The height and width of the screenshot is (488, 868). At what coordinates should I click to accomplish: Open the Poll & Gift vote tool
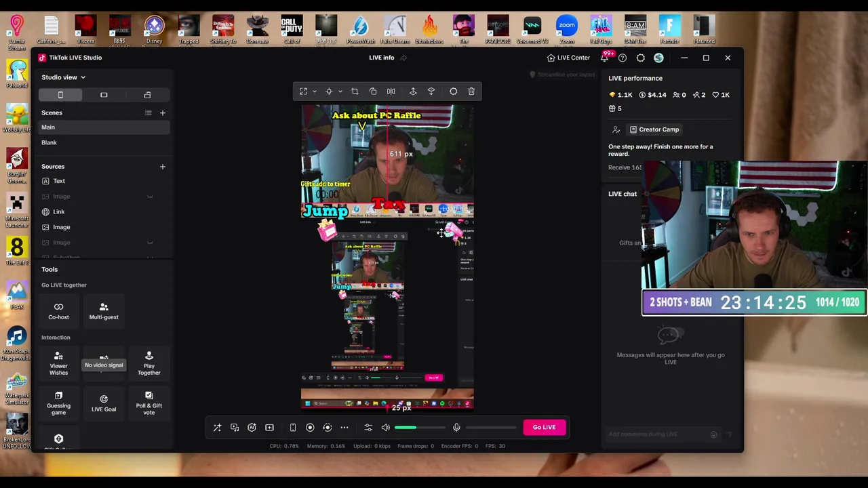(x=149, y=403)
